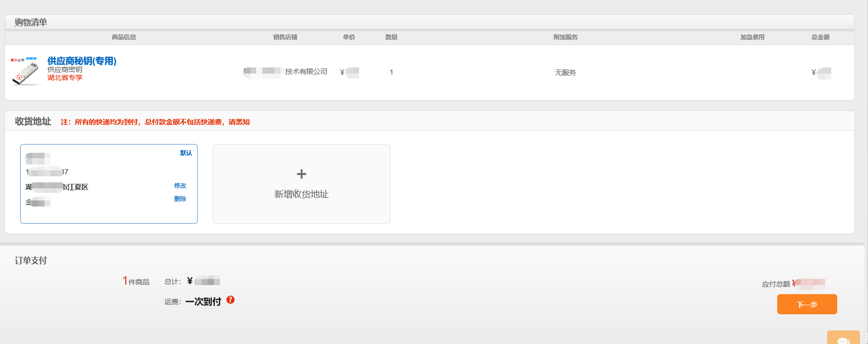Click 修改 to edit the address

point(180,186)
